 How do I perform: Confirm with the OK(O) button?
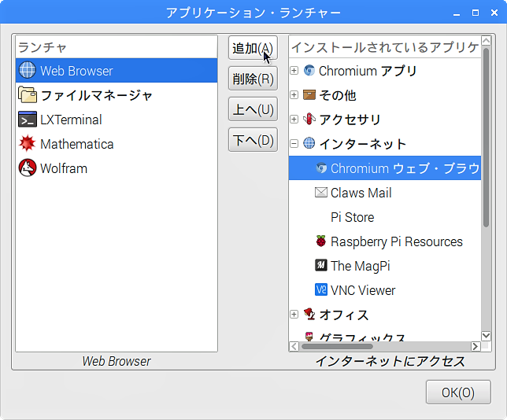coord(458,392)
